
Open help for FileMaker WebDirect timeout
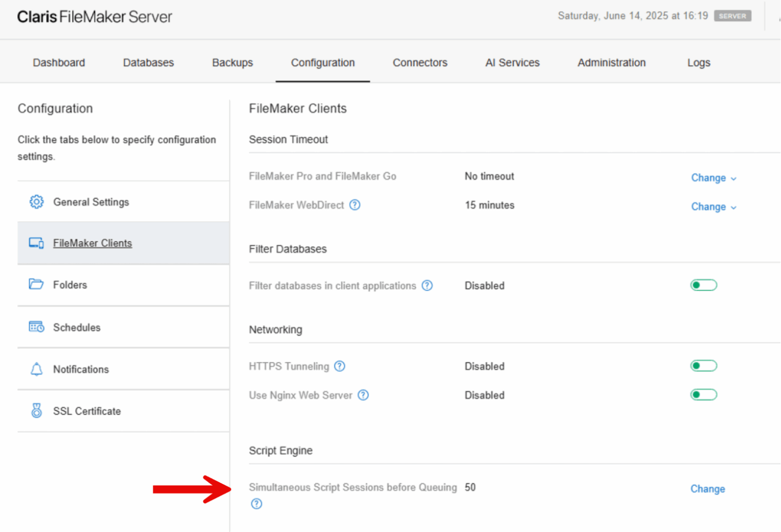coord(354,205)
